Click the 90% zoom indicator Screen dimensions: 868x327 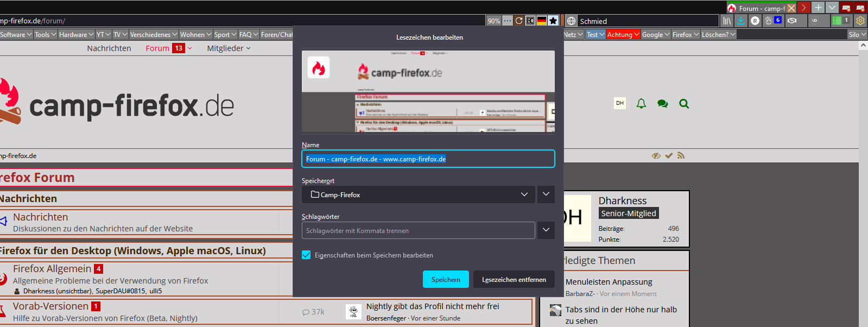pos(494,21)
